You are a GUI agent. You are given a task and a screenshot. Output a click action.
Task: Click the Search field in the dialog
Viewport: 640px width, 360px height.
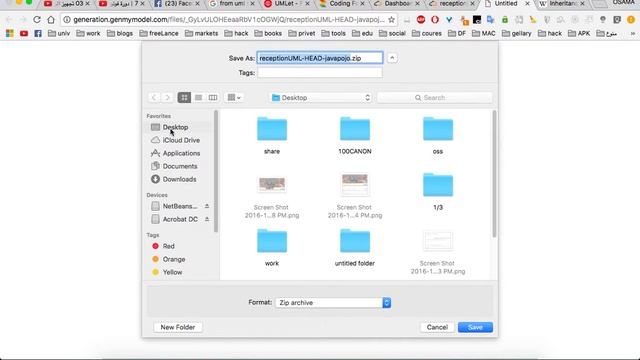coord(434,98)
